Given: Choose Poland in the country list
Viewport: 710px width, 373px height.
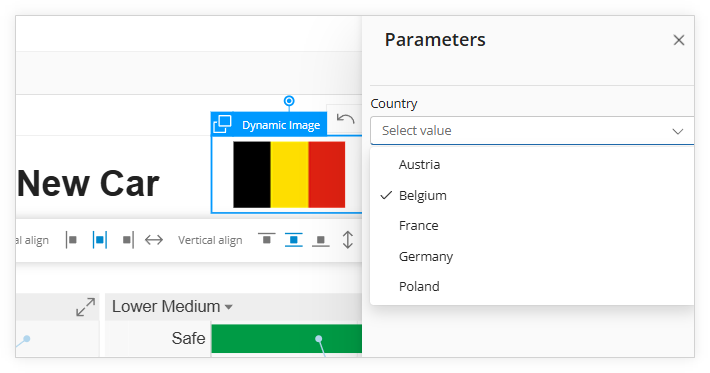Looking at the screenshot, I should coord(532,287).
